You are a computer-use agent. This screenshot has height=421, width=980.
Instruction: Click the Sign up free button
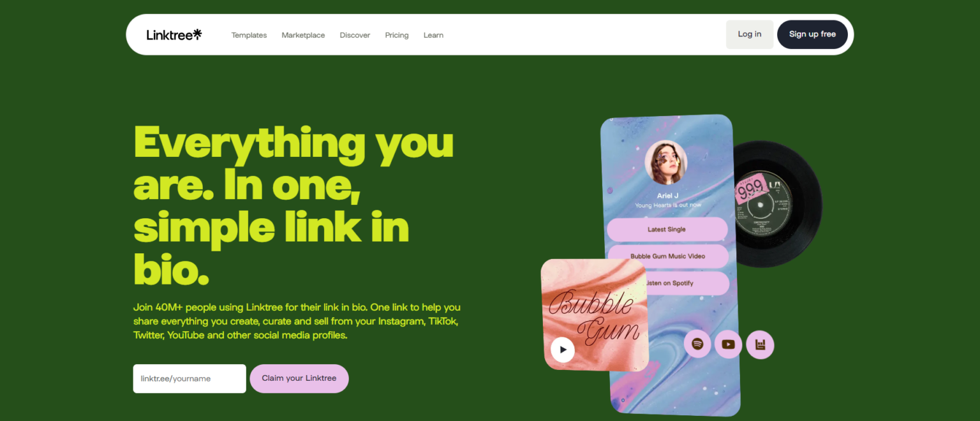click(812, 34)
